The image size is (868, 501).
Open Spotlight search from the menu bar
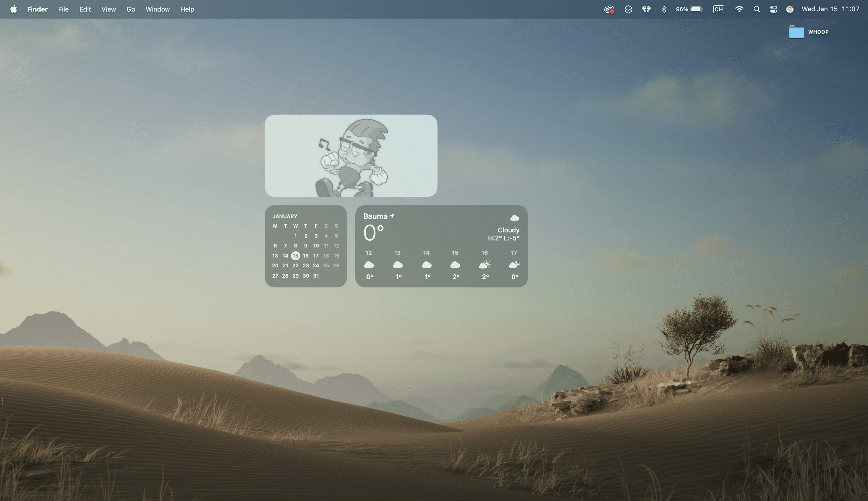pos(756,9)
